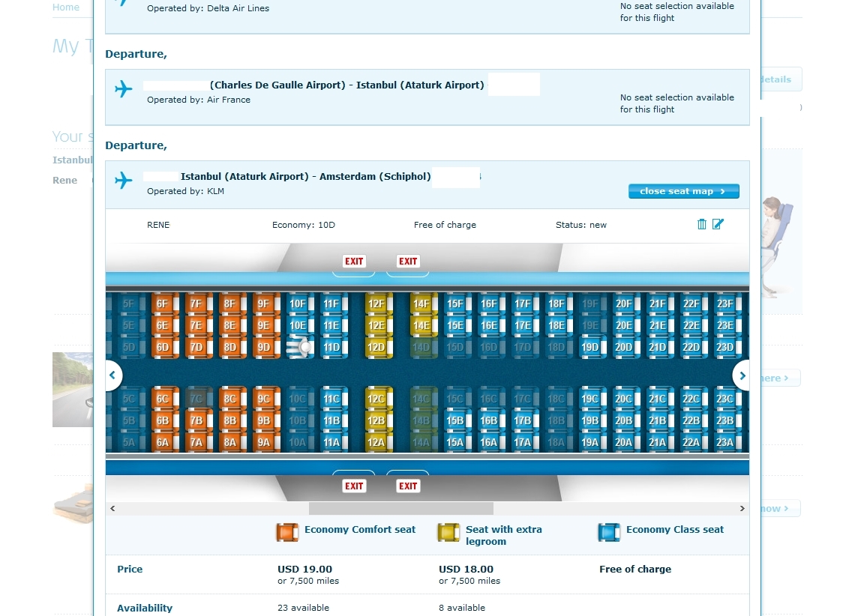Edit seat selection with pencil icon

pos(718,224)
